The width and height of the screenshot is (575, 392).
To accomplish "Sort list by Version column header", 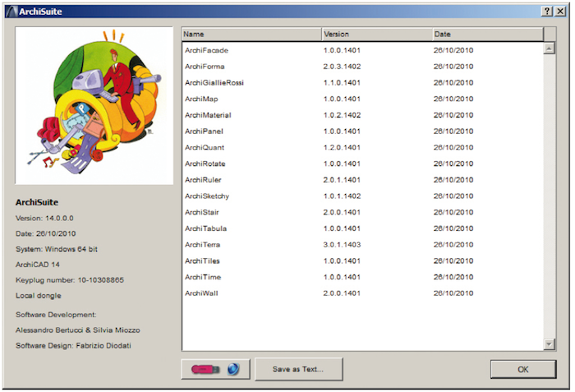I will click(377, 35).
